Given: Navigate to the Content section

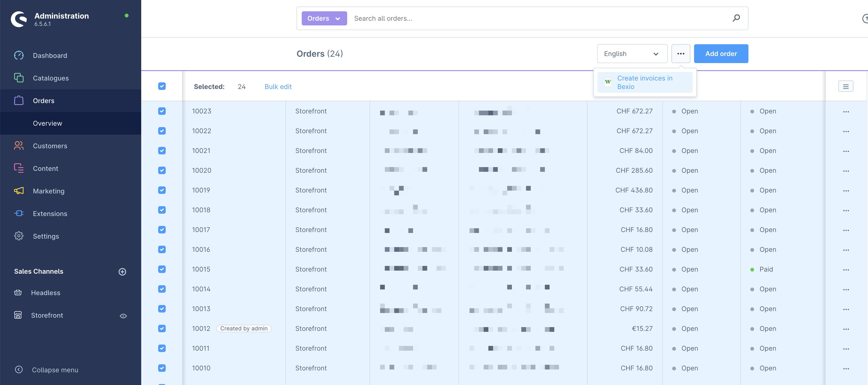Looking at the screenshot, I should point(45,168).
